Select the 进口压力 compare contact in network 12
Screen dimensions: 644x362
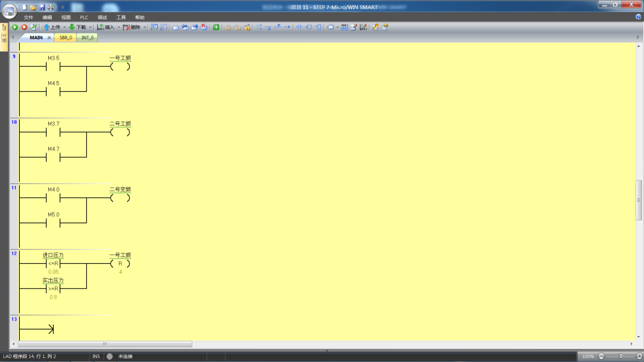tap(53, 264)
